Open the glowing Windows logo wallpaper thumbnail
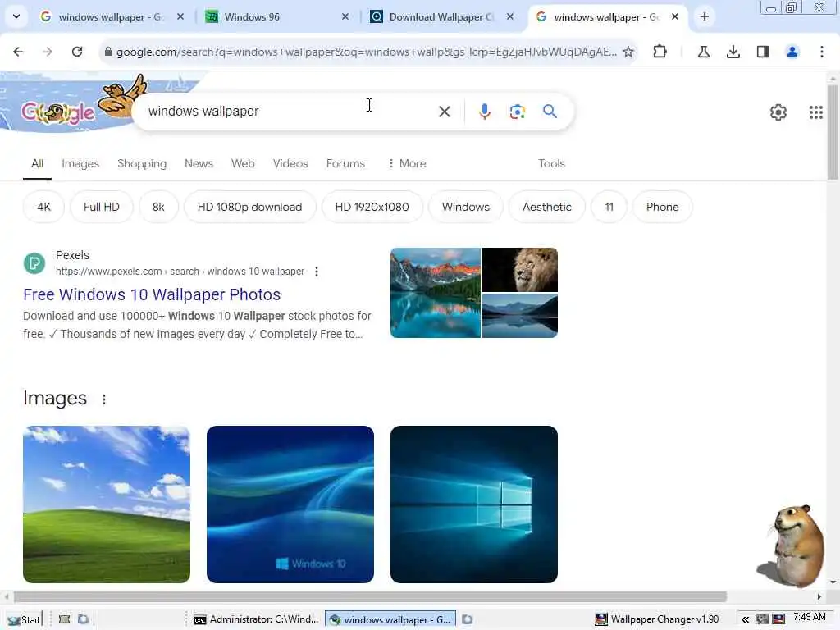Viewport: 840px width, 630px height. [474, 504]
